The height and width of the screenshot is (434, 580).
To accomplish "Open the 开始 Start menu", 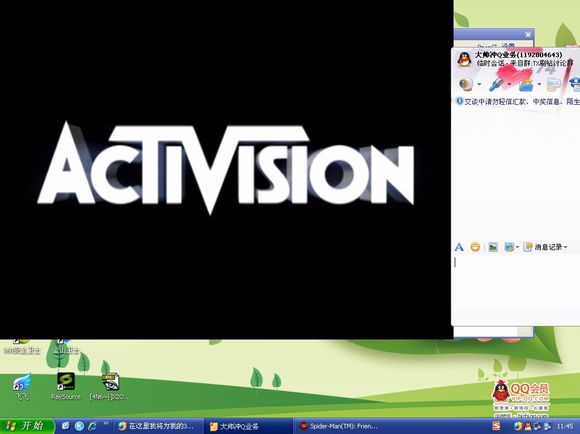I will click(27, 426).
